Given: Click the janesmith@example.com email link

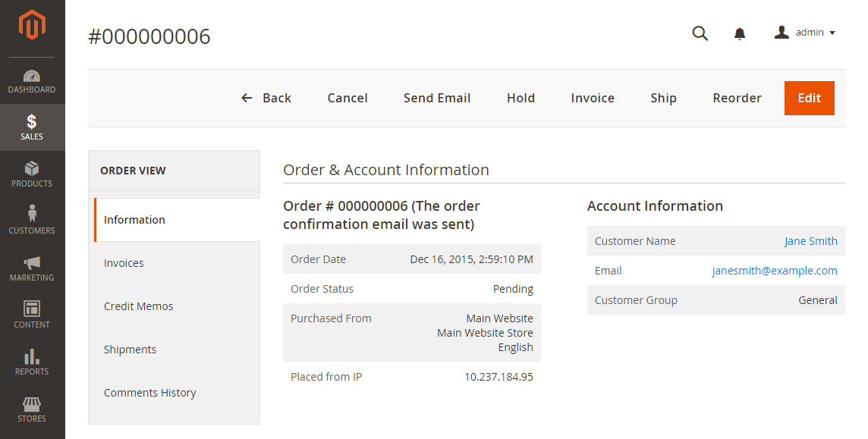Looking at the screenshot, I should 775,271.
